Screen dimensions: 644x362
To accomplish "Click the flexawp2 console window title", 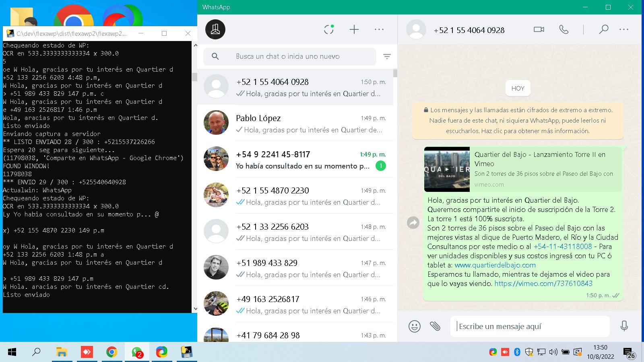I will coord(71,34).
